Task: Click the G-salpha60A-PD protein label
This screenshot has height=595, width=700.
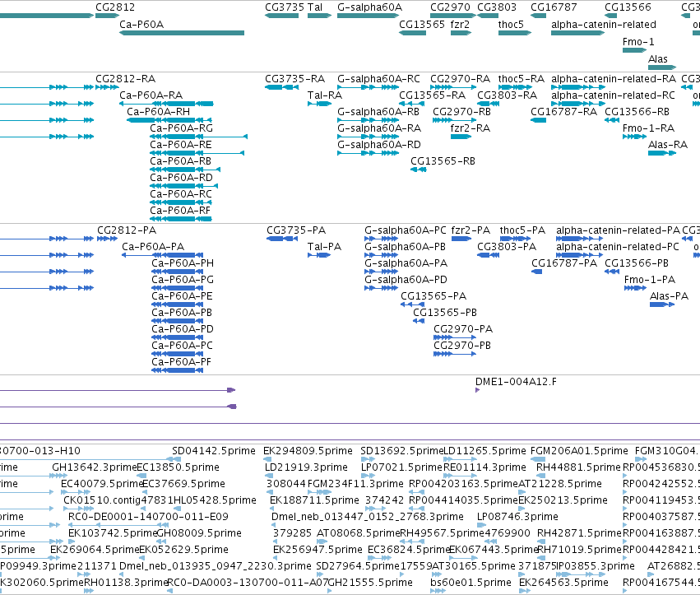Action: coord(406,280)
